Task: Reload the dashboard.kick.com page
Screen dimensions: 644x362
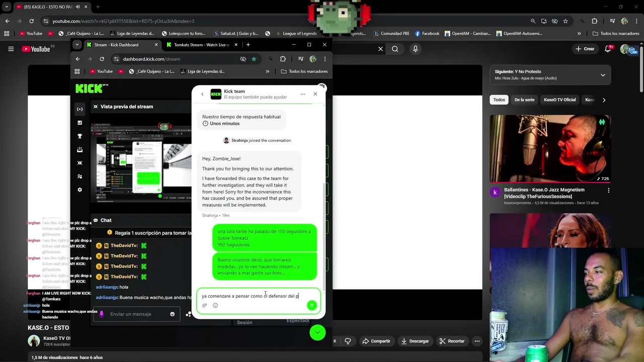Action: click(102, 59)
